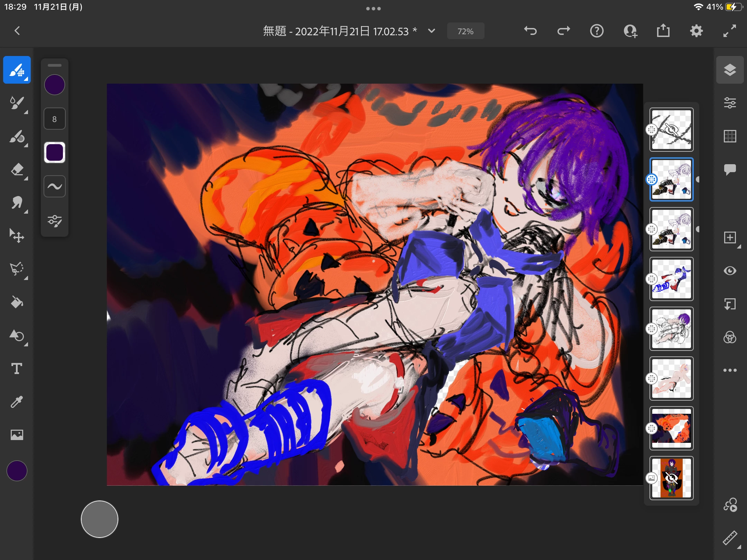Select the Eraser tool
Screen dimensions: 747x560
17,170
